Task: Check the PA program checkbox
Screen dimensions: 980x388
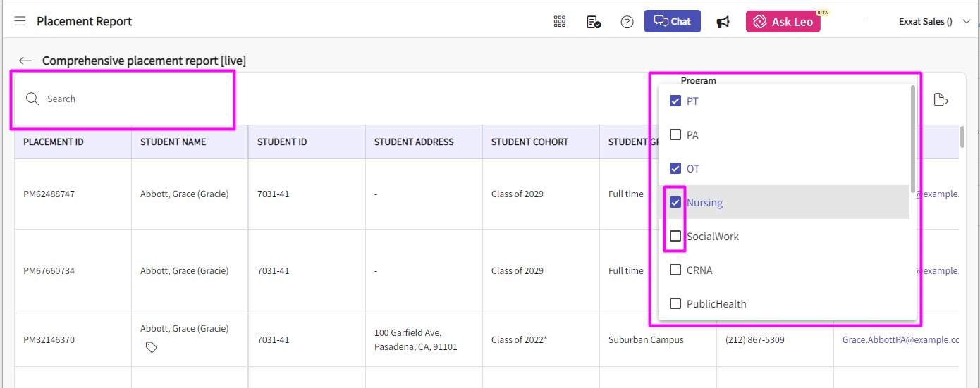Action: click(x=675, y=135)
